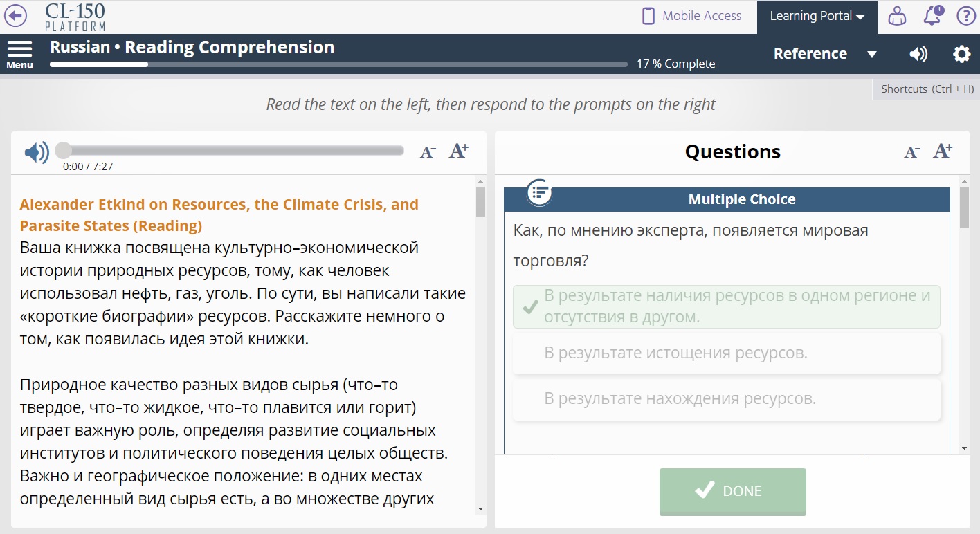
Task: Click the CL-150 Platform logo
Action: click(x=74, y=15)
